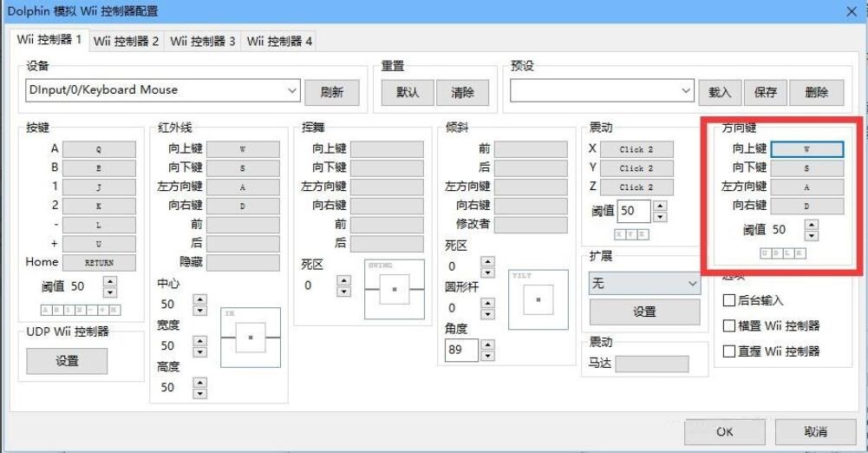Viewport: 868px width, 453px height.
Task: Decrease 按键 阈值 with down arrow
Action: (110, 292)
